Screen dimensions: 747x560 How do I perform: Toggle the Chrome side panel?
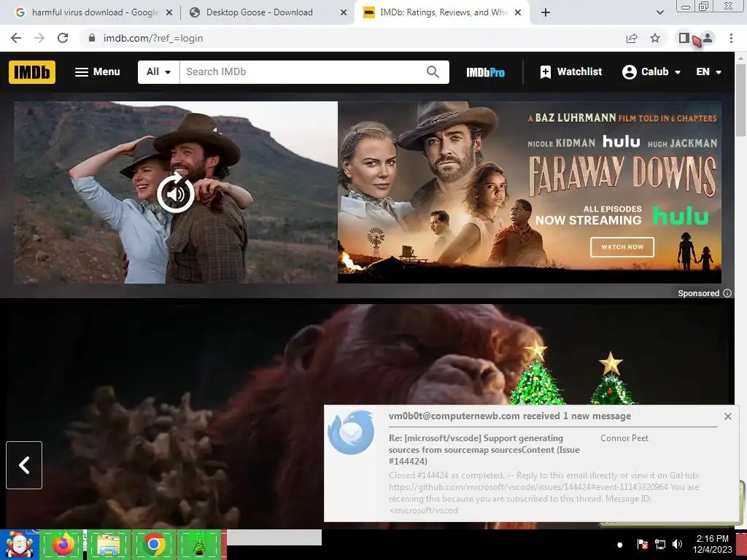(x=684, y=38)
